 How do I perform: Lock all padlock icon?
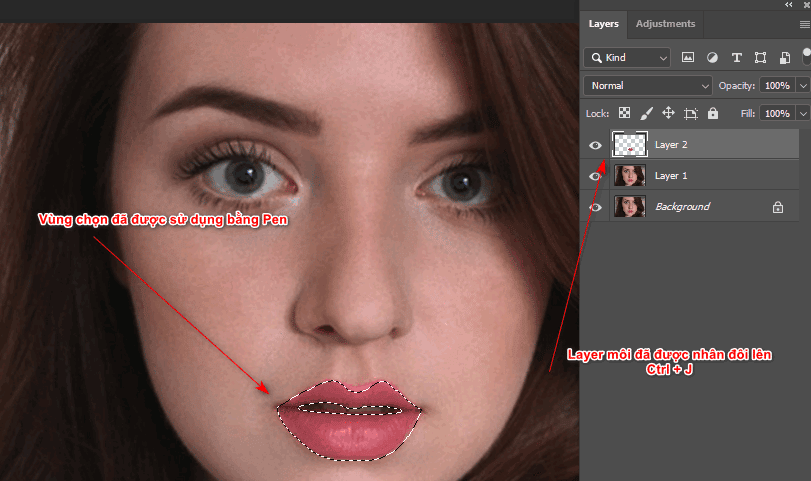pyautogui.click(x=713, y=113)
